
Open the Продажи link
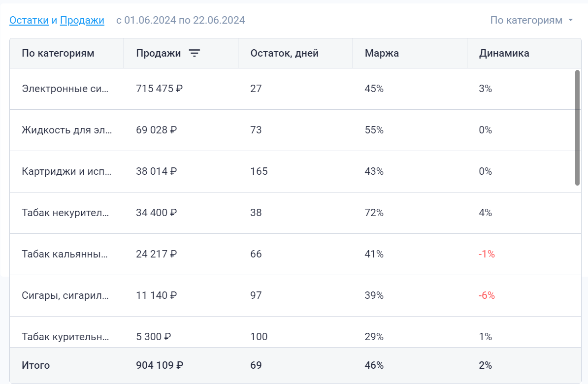pyautogui.click(x=82, y=20)
